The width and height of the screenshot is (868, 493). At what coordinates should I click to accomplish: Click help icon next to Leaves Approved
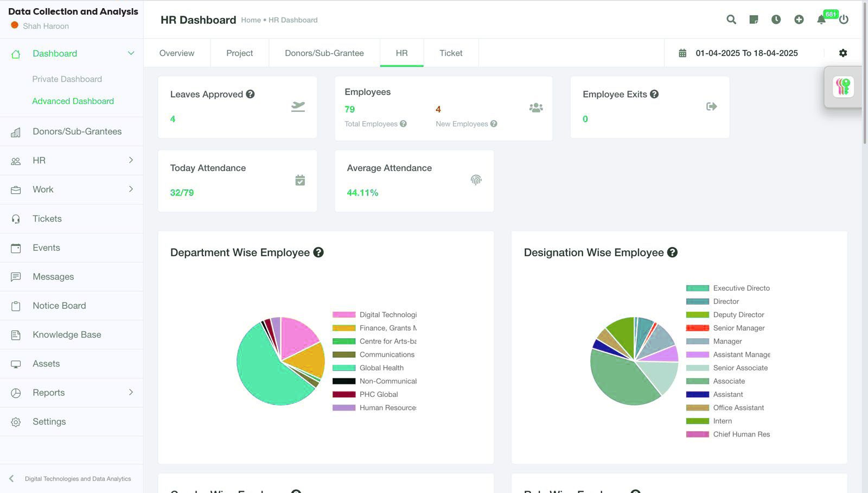point(250,94)
